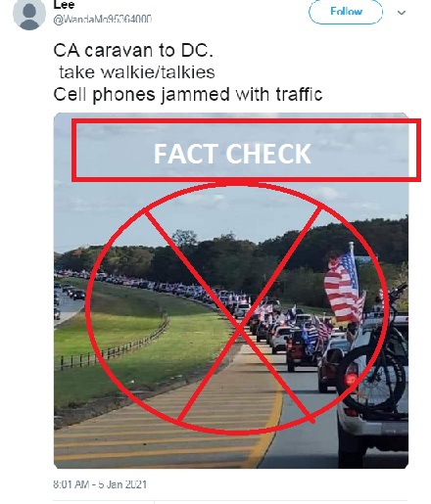Viewport: 431px width, 504px height.
Task: Open the tweet timestamp 8:01 AM - 5 Jan 2021
Action: coord(100,484)
